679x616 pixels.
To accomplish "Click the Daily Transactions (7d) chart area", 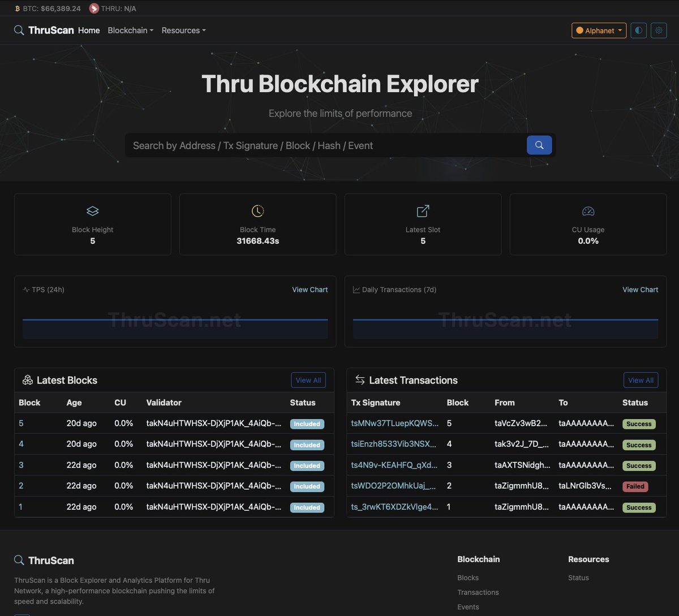I will (505, 321).
